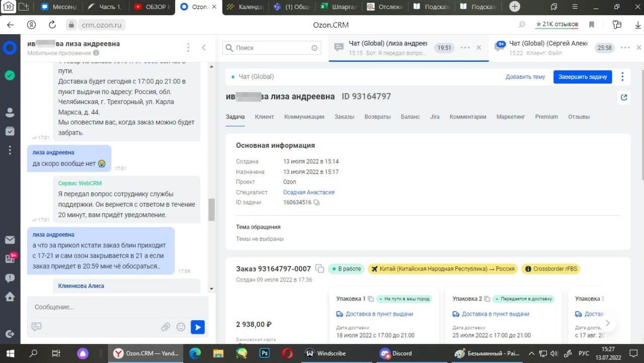Click the Yandex Я home button
This screenshot has height=363, width=644.
31,25
